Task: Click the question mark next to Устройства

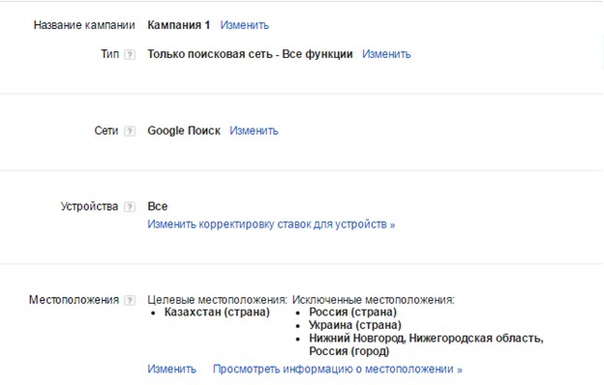Action: click(130, 207)
